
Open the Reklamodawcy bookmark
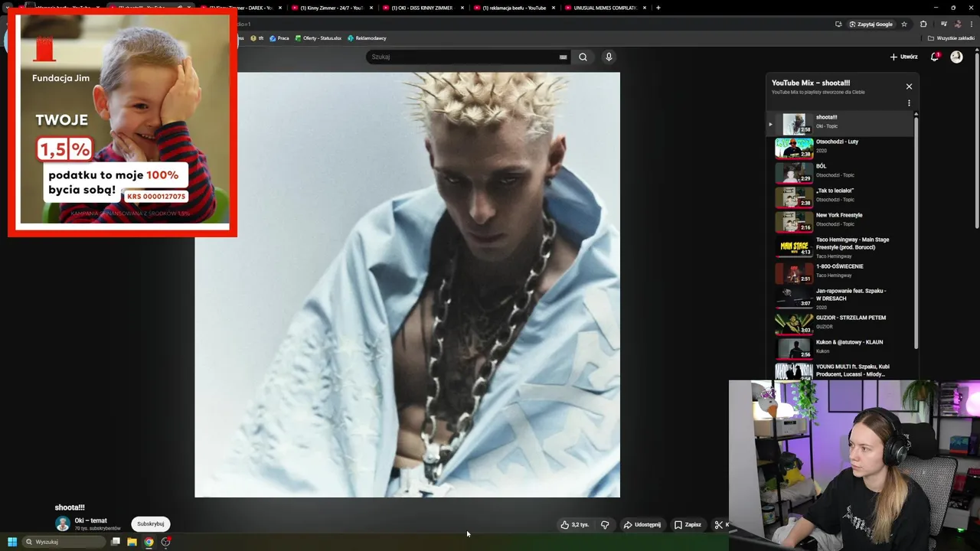(367, 38)
